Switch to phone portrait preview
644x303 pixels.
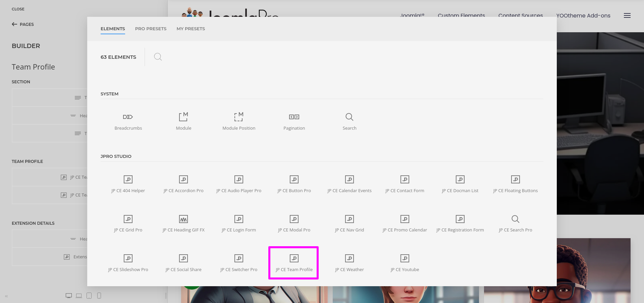pos(99,296)
